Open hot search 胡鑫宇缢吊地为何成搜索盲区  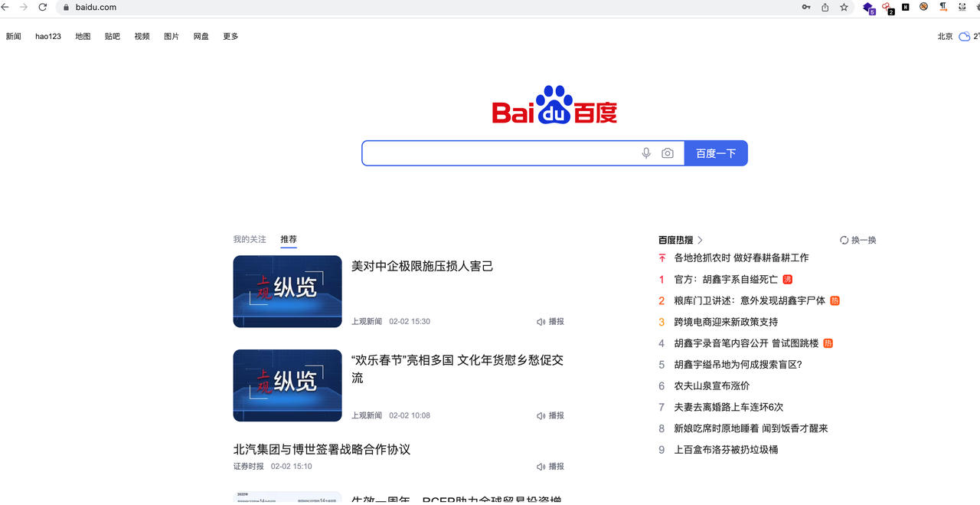tap(738, 365)
